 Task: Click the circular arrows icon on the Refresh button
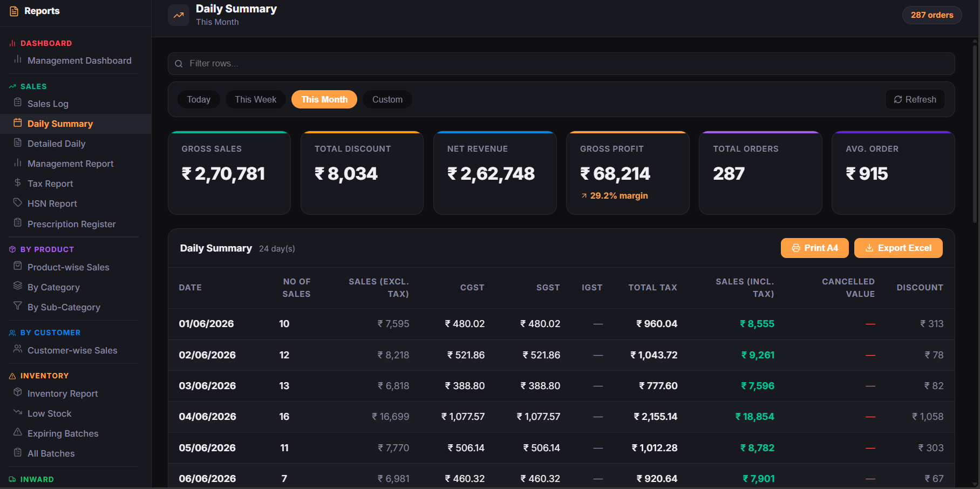(x=898, y=99)
